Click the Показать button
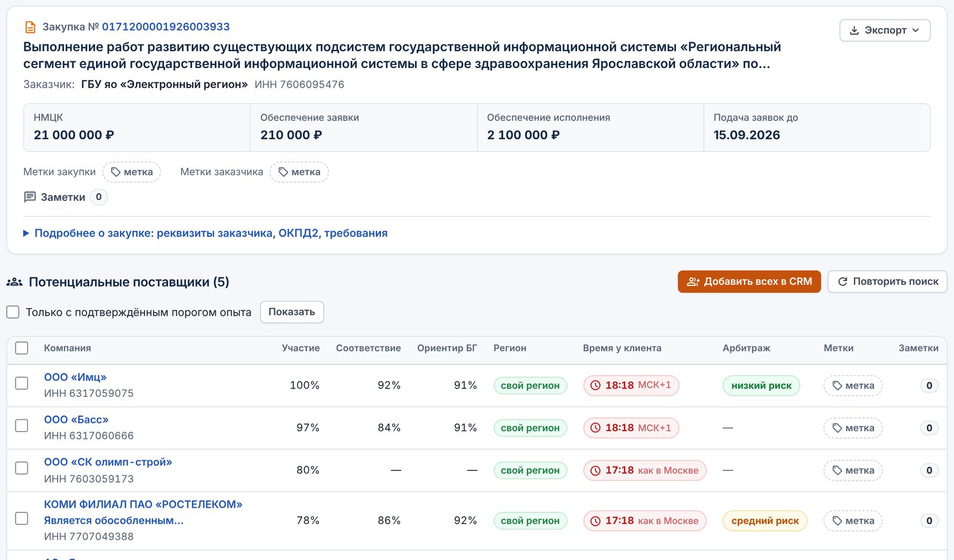This screenshot has width=954, height=560. point(292,312)
